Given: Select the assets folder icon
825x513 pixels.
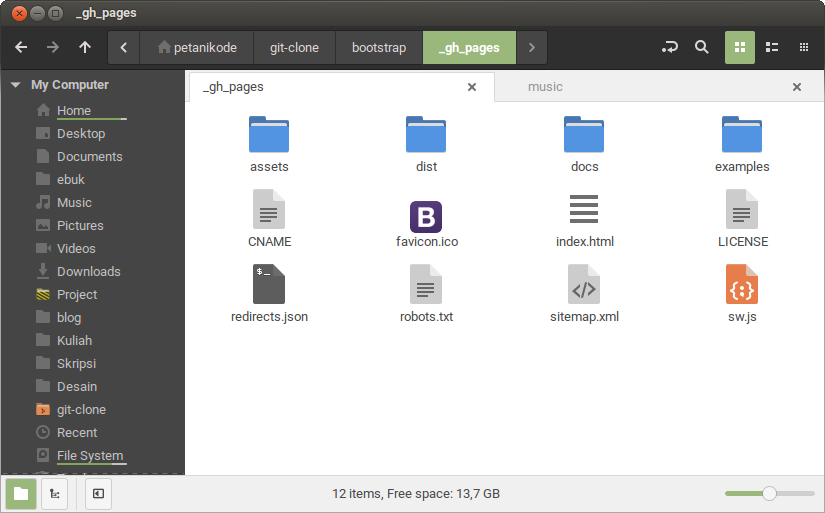Looking at the screenshot, I should (x=269, y=134).
